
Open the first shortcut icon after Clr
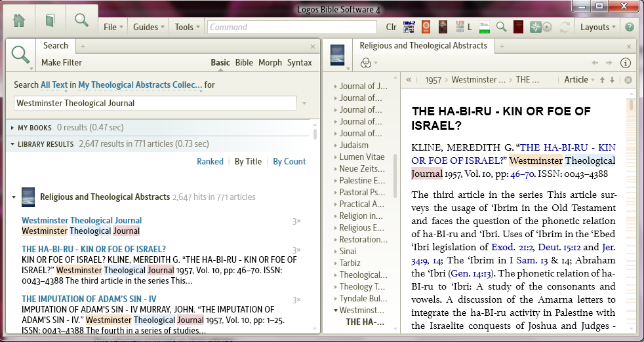coord(409,27)
